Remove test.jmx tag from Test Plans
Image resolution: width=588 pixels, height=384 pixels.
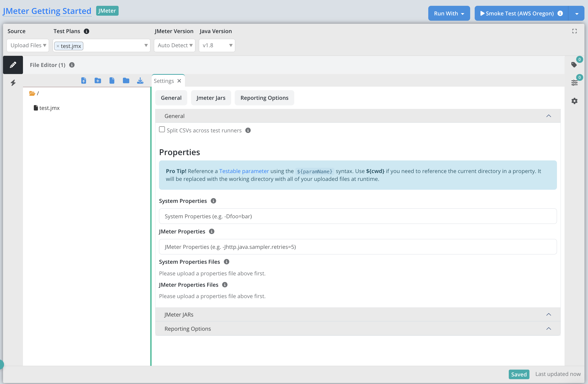[x=58, y=46]
